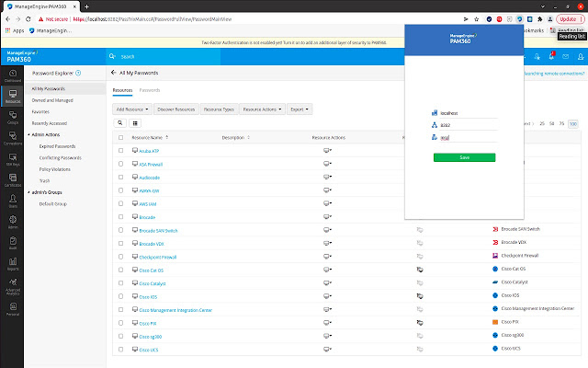This screenshot has width=588, height=368.
Task: Open the Admin sidebar icon
Action: click(13, 222)
